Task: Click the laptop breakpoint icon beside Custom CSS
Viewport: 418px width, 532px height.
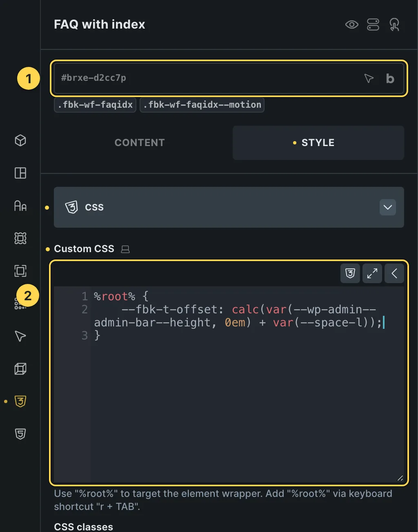Action: [125, 249]
